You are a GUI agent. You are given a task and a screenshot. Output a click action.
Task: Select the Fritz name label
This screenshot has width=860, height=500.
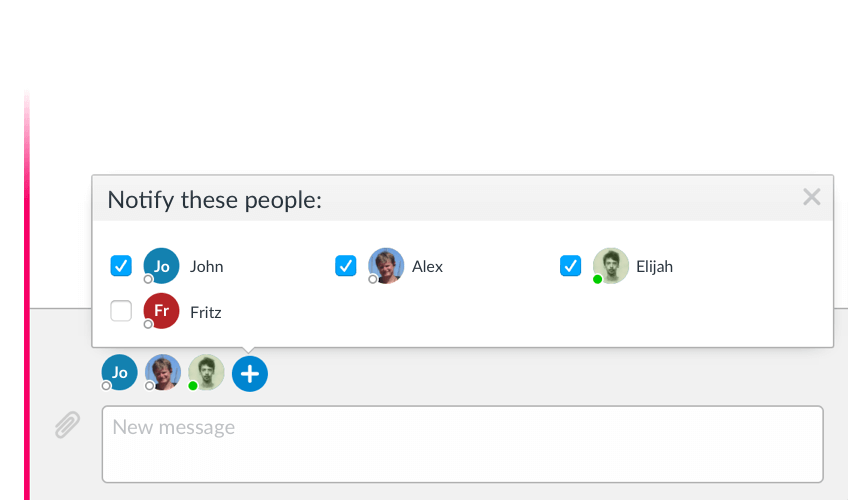[x=206, y=312]
